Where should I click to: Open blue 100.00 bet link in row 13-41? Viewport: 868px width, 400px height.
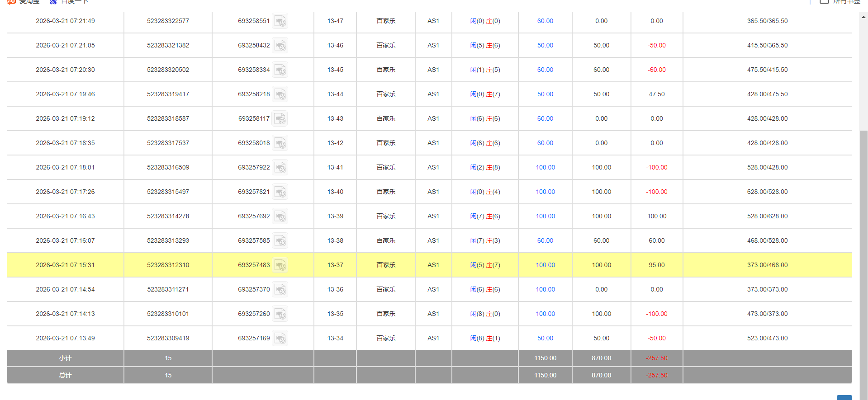(545, 168)
